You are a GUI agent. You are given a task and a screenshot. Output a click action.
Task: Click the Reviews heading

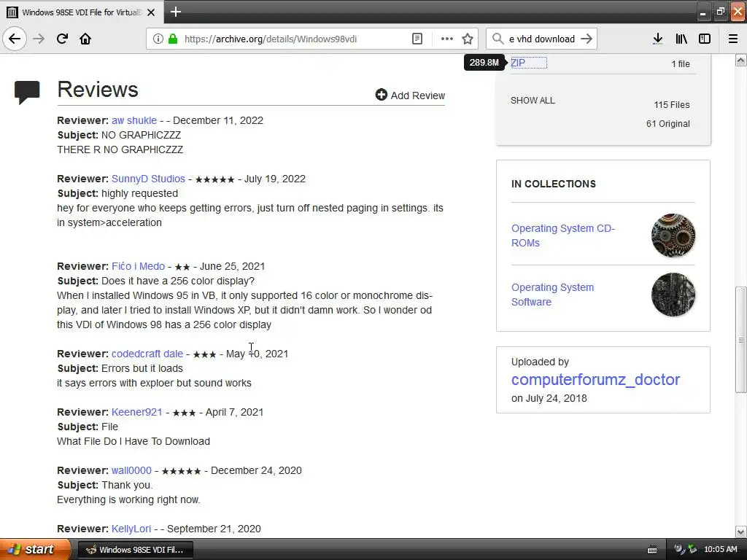click(98, 90)
